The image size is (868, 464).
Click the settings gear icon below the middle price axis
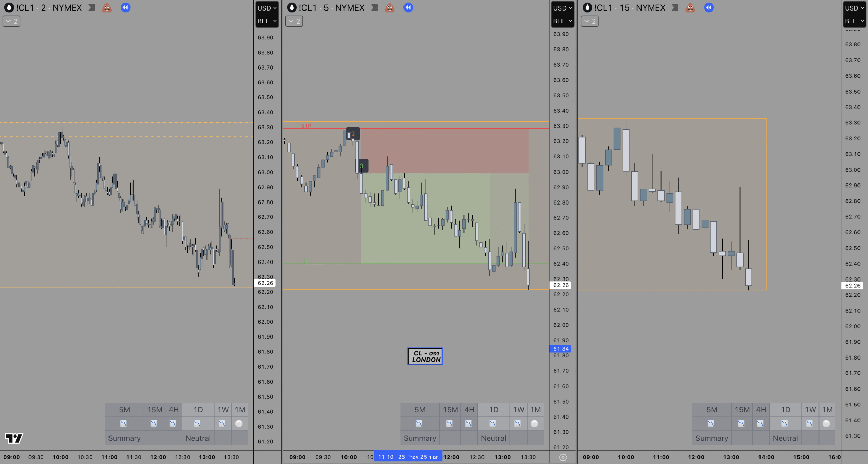[563, 457]
